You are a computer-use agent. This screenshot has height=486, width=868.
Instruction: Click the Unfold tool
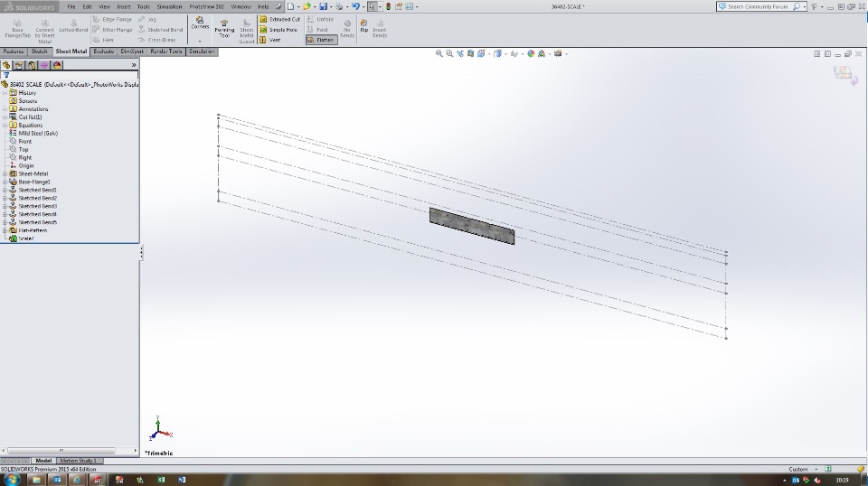tap(320, 19)
